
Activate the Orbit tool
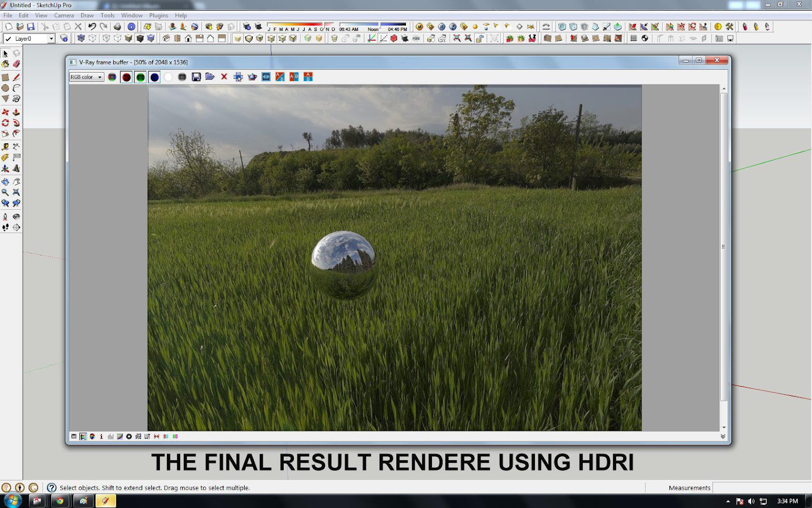(6, 181)
